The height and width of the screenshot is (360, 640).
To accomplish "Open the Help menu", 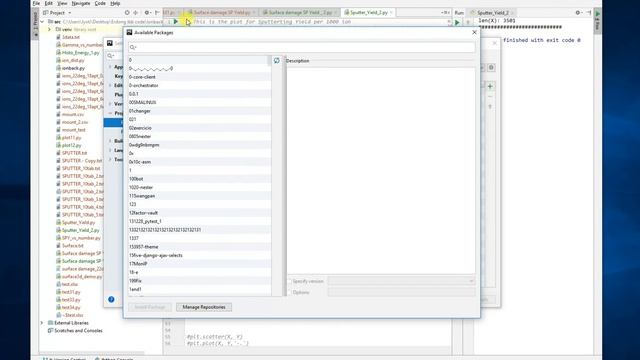I will pos(115,3).
